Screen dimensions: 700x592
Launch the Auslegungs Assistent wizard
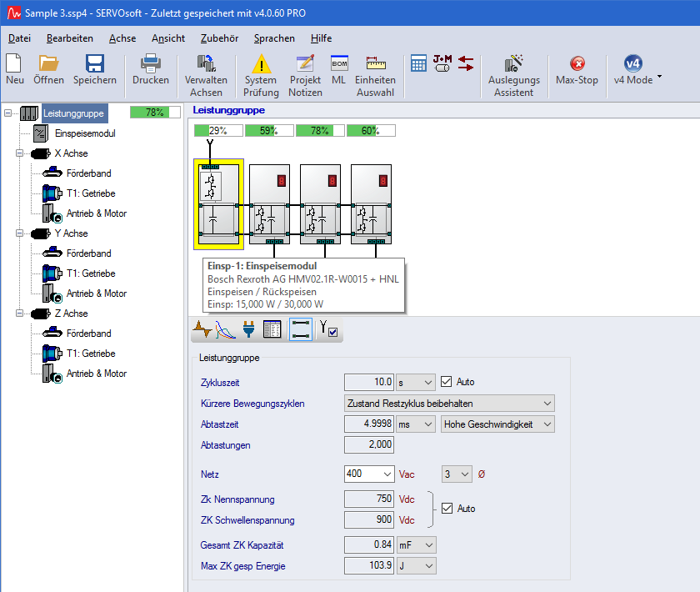pos(513,64)
